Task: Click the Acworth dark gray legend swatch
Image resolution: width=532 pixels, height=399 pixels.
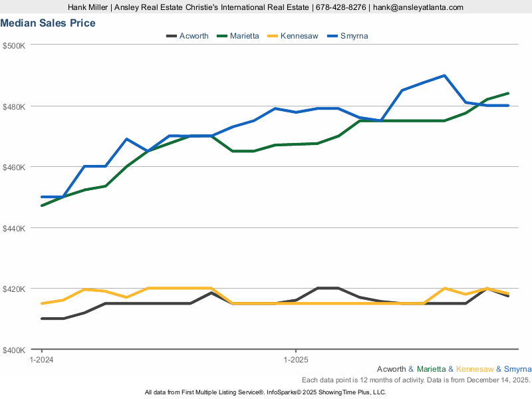Action: pos(171,36)
